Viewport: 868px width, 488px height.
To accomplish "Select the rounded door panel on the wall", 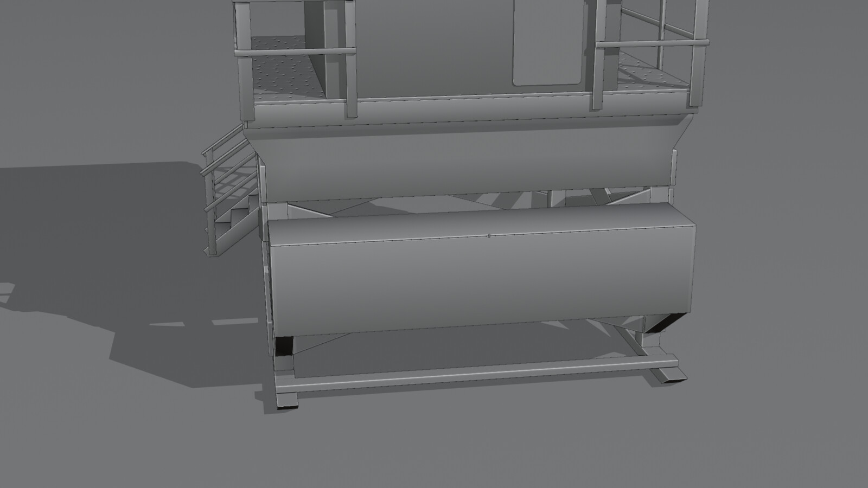I will pos(547,42).
